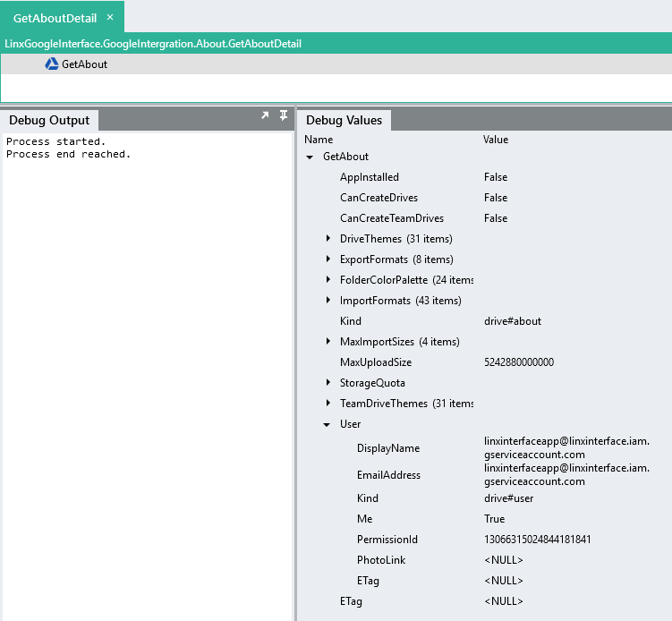Click the False value of CanCreateTeamDrives

496,218
